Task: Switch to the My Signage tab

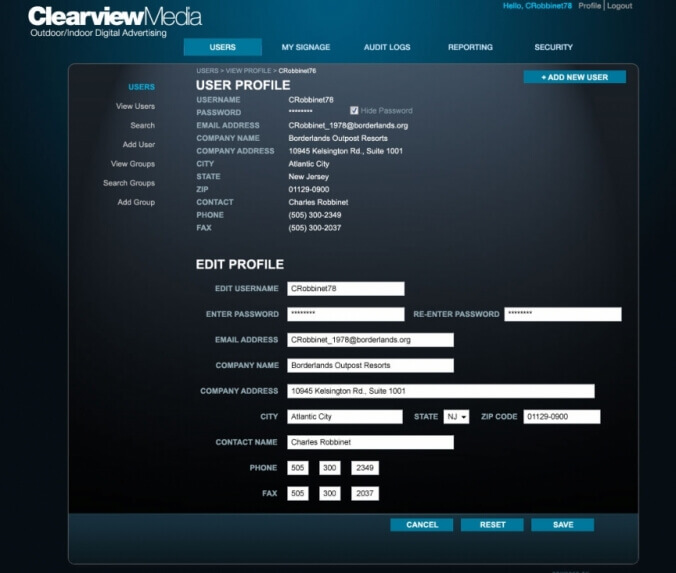Action: tap(305, 47)
